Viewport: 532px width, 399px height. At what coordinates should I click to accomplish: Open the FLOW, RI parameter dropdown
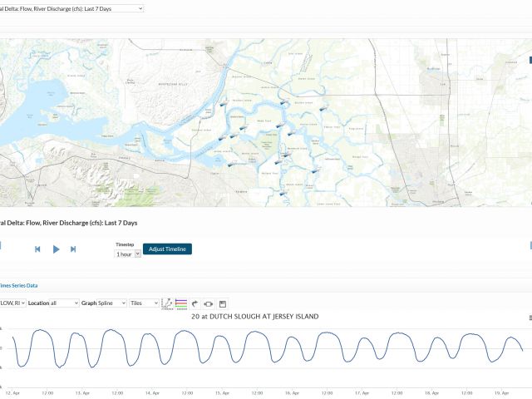click(13, 303)
